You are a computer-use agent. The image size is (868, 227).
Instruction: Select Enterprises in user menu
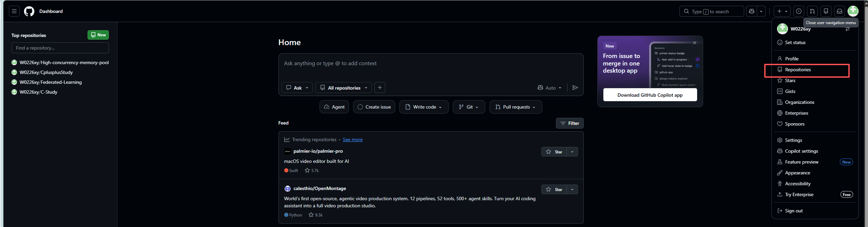[815, 113]
